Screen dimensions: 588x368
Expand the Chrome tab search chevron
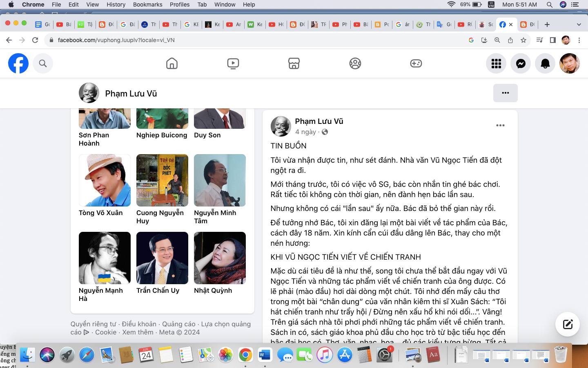[x=579, y=25]
